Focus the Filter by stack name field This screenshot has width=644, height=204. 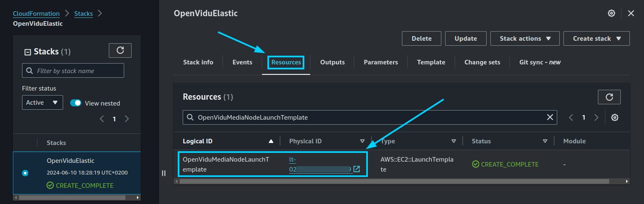(73, 71)
